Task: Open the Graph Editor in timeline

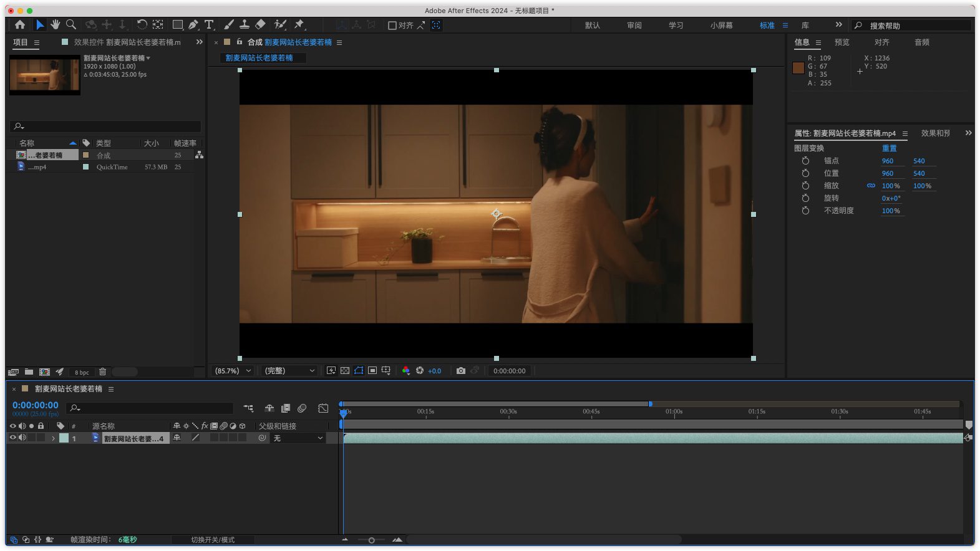Action: 323,408
